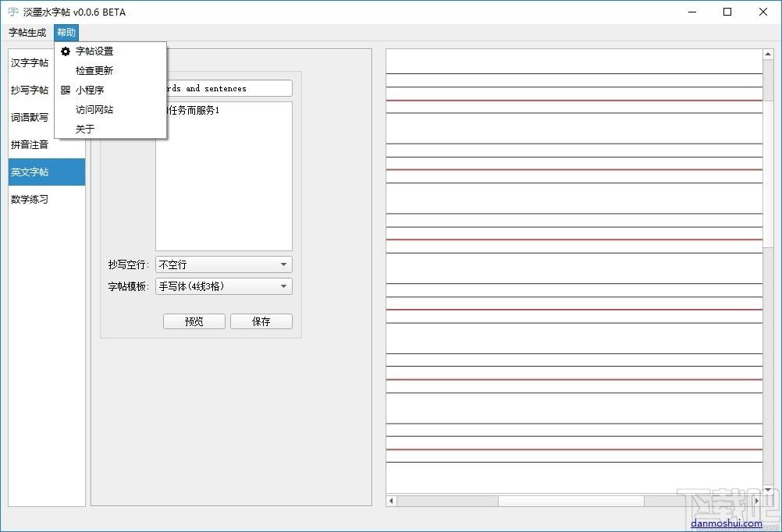Screen dimensions: 782x532
Task: Click the gear icon beside 字帖设置
Action: [x=66, y=51]
